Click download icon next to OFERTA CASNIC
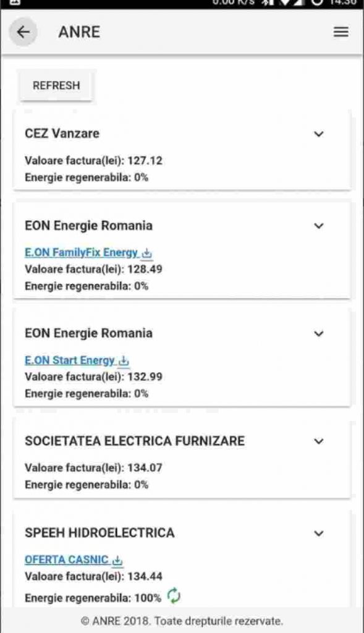This screenshot has height=633, width=364. (117, 560)
